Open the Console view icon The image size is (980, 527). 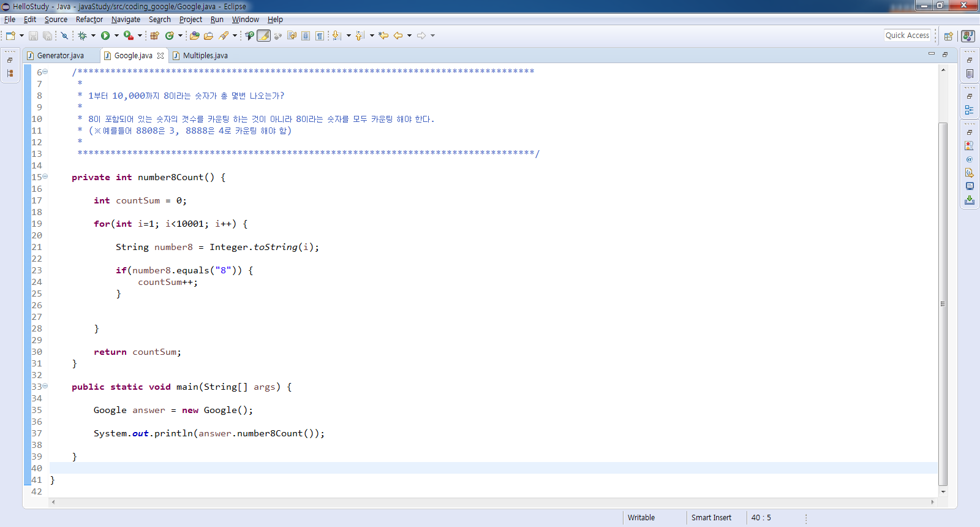[x=970, y=186]
